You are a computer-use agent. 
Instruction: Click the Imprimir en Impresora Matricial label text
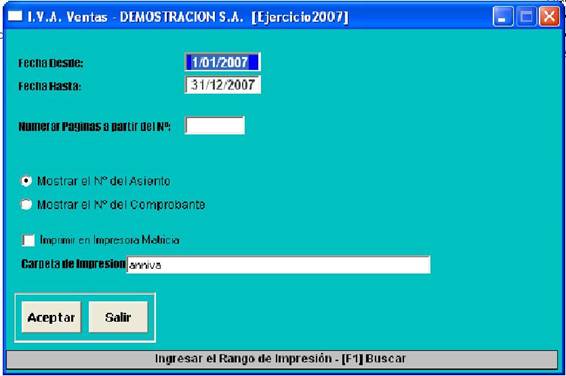[110, 240]
